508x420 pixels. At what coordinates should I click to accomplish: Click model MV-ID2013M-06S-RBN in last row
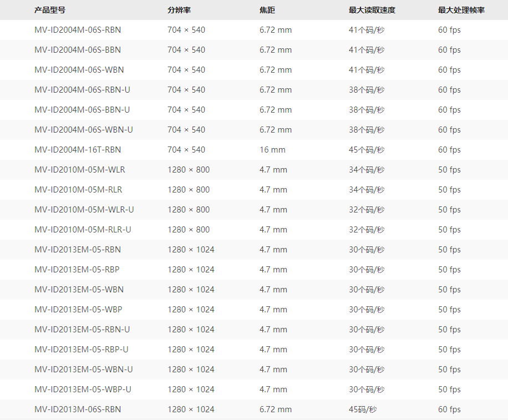click(78, 409)
